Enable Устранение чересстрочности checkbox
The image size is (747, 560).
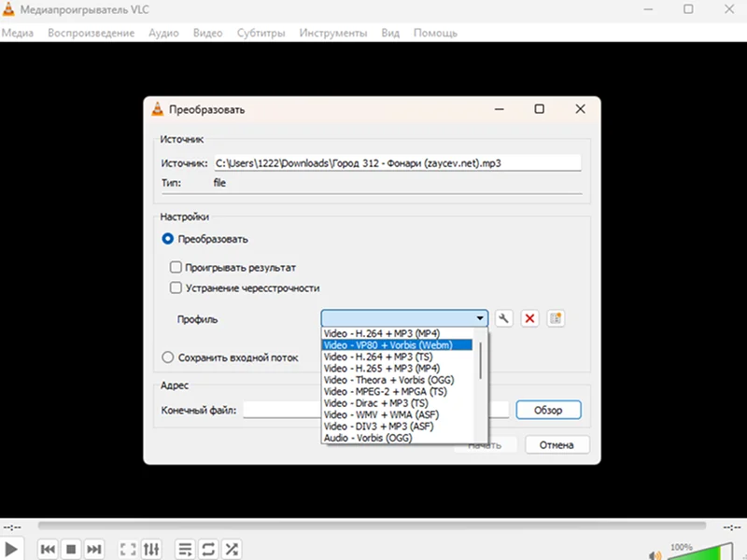pyautogui.click(x=176, y=287)
